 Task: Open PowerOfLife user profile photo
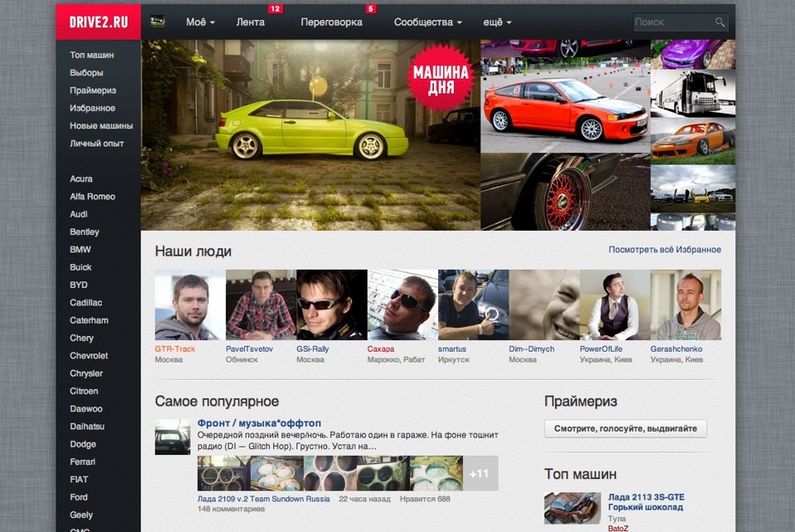pos(614,304)
